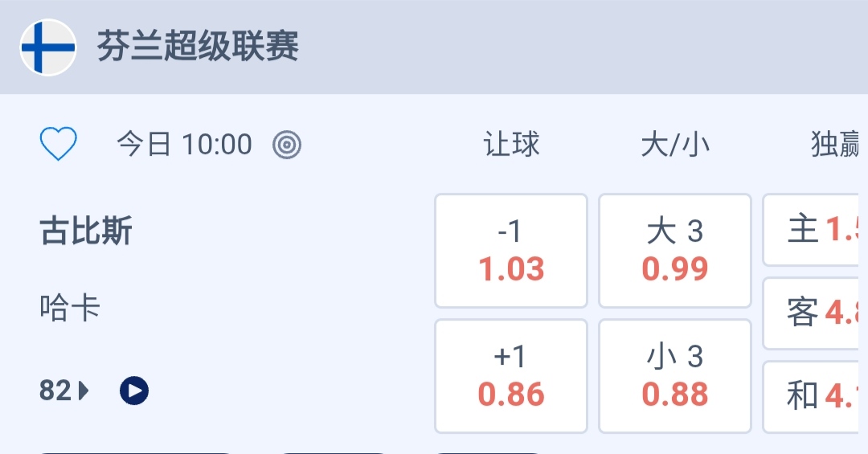Pick handicap +1 at odds 0.86
This screenshot has height=454, width=868.
511,376
